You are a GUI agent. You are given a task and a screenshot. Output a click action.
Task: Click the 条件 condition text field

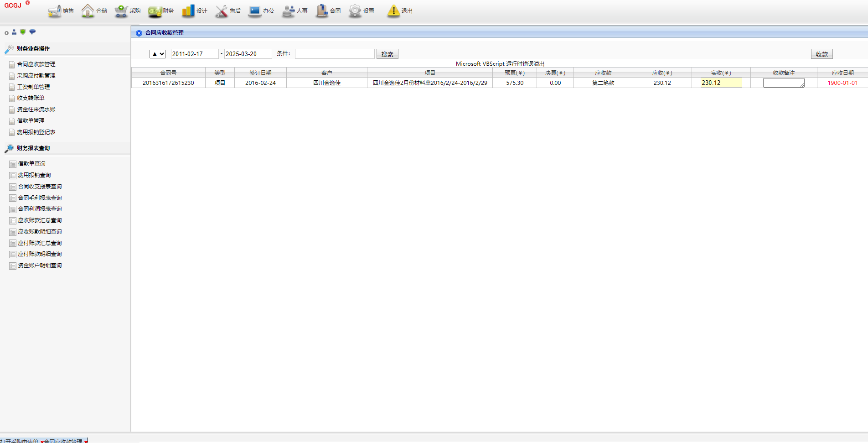(x=335, y=54)
